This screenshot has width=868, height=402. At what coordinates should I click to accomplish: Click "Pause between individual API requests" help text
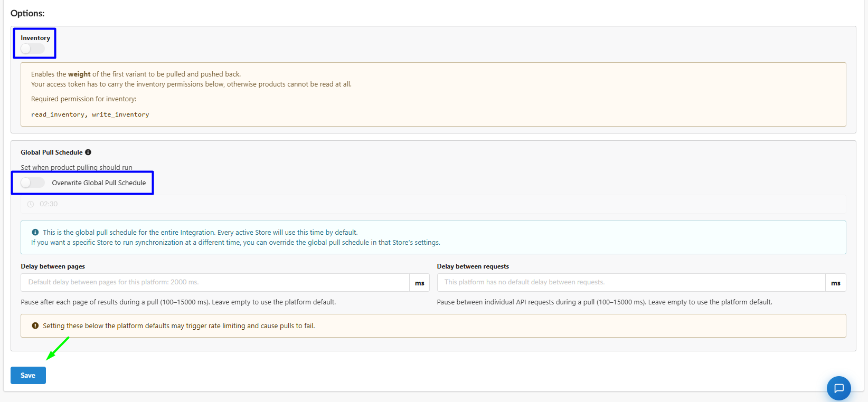click(605, 302)
